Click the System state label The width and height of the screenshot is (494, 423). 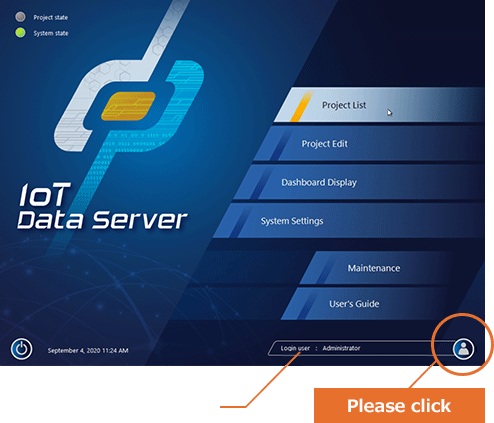(x=51, y=33)
